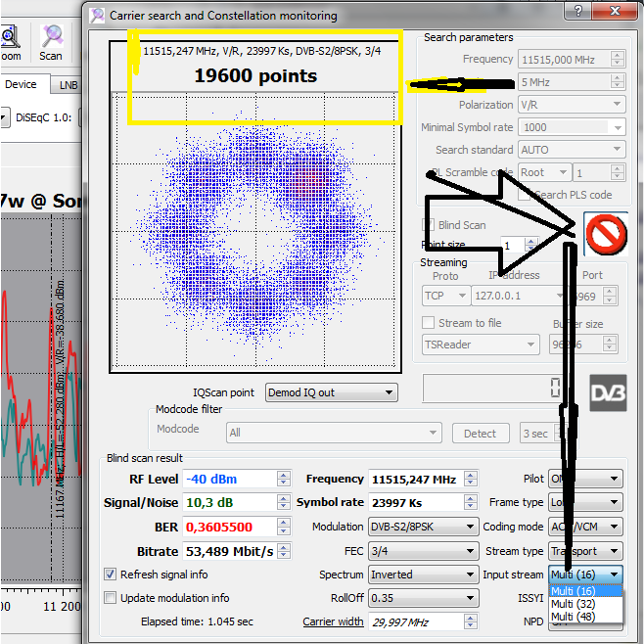The width and height of the screenshot is (644, 644).
Task: Adjust the BER value spinner
Action: [x=284, y=527]
